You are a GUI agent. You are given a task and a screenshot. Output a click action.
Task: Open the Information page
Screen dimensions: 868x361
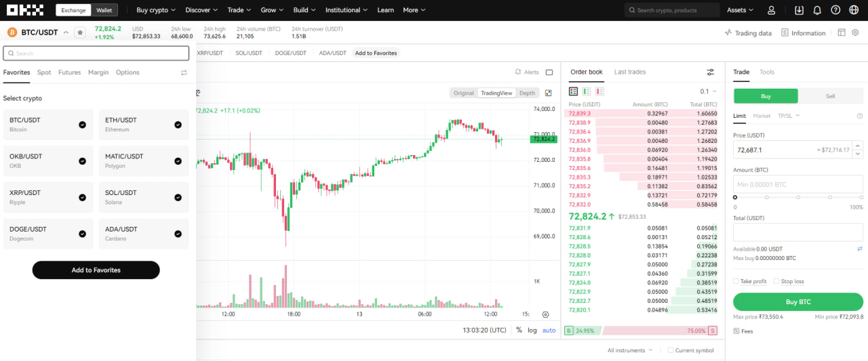[804, 33]
